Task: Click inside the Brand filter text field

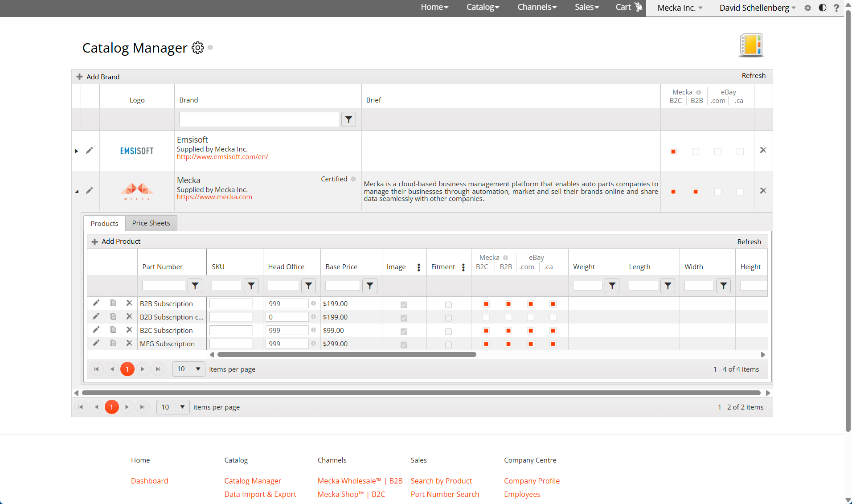Action: 258,119
